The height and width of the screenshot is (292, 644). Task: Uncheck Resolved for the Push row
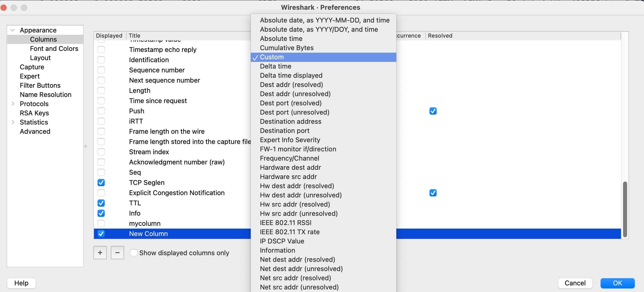pyautogui.click(x=433, y=111)
